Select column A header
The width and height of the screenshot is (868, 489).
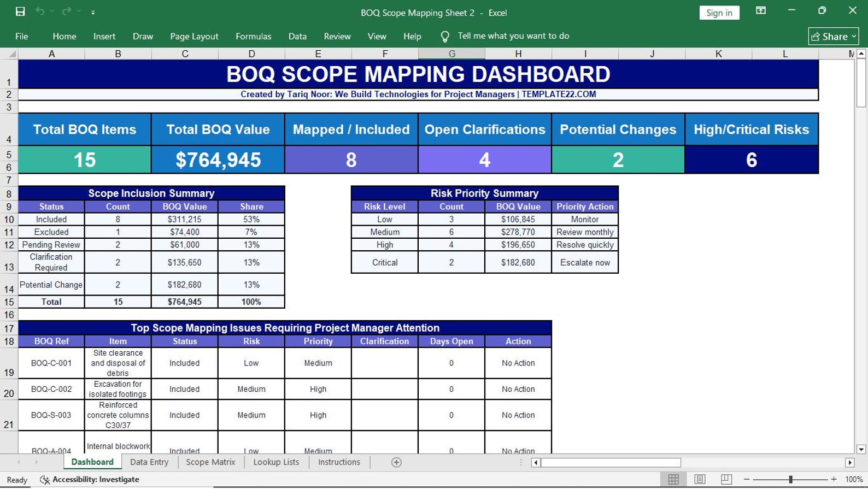pyautogui.click(x=51, y=54)
